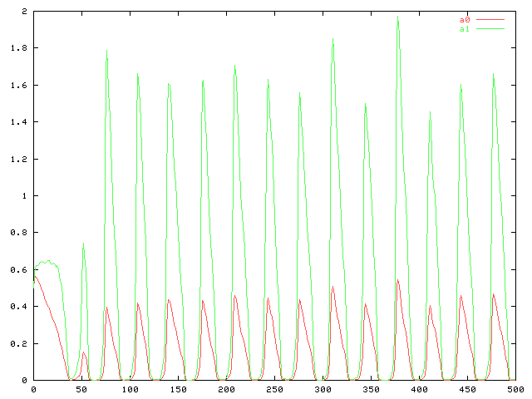Screen dimensions: 532x399
Task: Click the y-axis label 1
Action: 24,196
